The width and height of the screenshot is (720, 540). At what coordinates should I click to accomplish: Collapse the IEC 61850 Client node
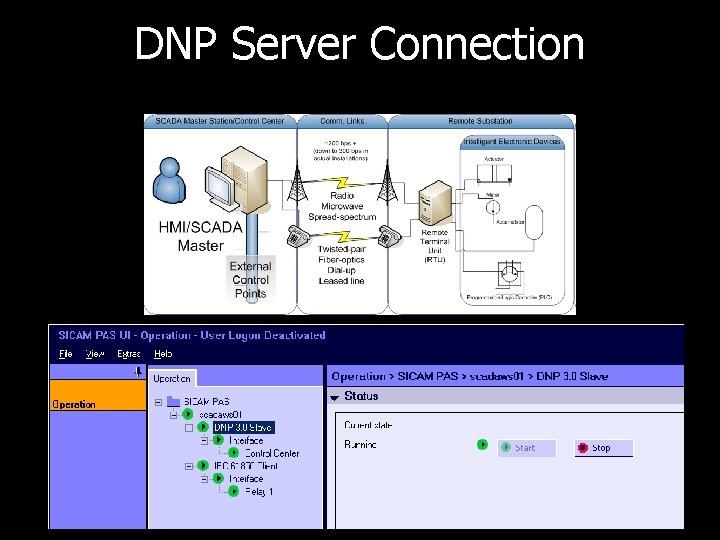tap(189, 466)
